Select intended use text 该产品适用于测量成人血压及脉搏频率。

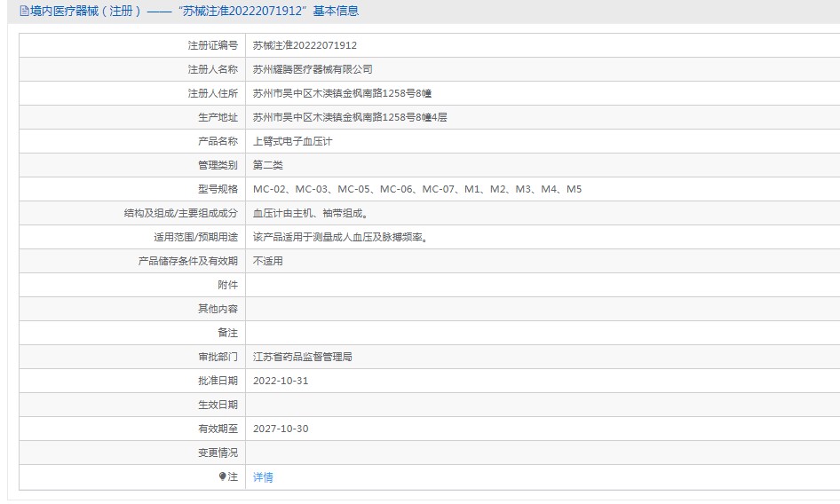click(x=341, y=237)
